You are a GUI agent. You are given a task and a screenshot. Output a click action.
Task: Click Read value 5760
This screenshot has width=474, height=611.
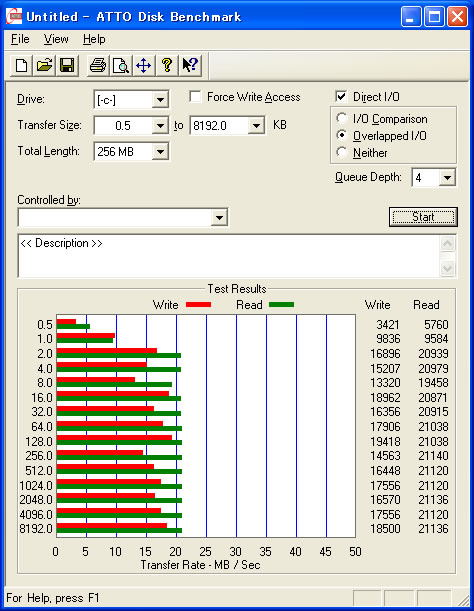(436, 325)
